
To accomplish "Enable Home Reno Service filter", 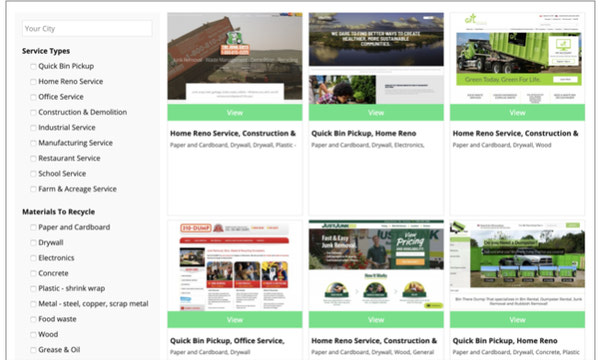I will coord(33,82).
